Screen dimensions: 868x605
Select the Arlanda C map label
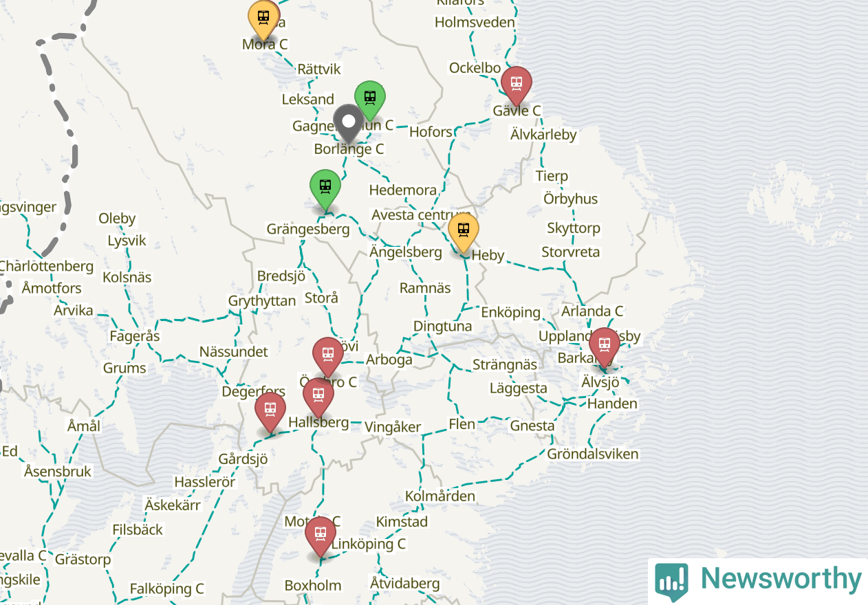pyautogui.click(x=592, y=311)
